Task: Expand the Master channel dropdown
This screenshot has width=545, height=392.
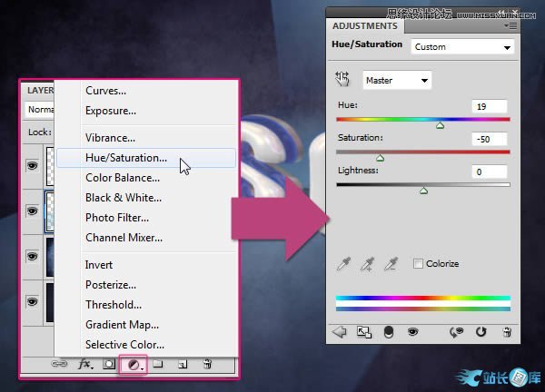Action: point(397,80)
